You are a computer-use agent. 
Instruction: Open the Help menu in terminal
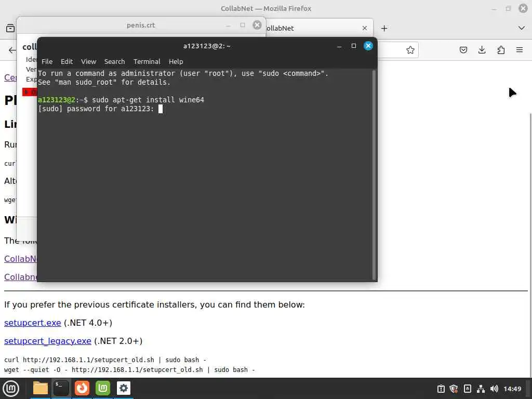click(x=176, y=61)
